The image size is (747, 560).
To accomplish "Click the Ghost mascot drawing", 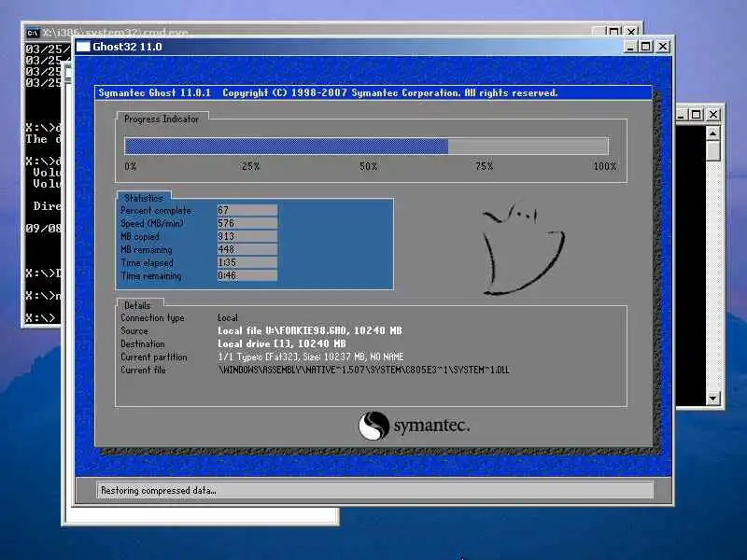I will 523,248.
